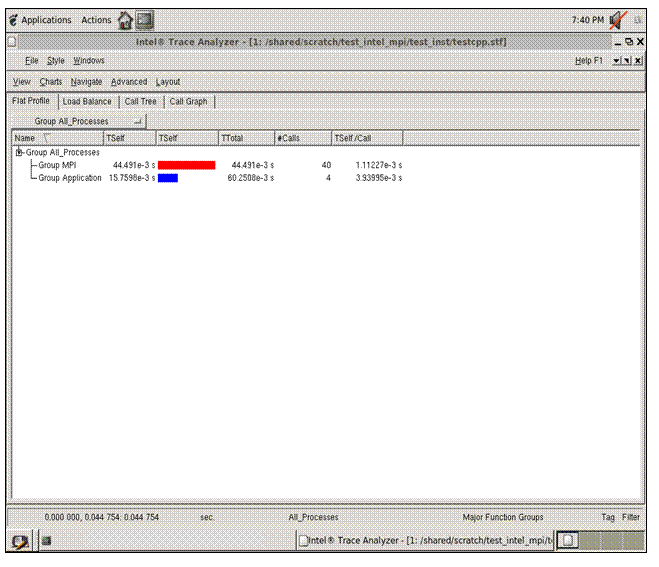The height and width of the screenshot is (567, 659).
Task: Click Major Function Groups in status bar
Action: click(503, 517)
